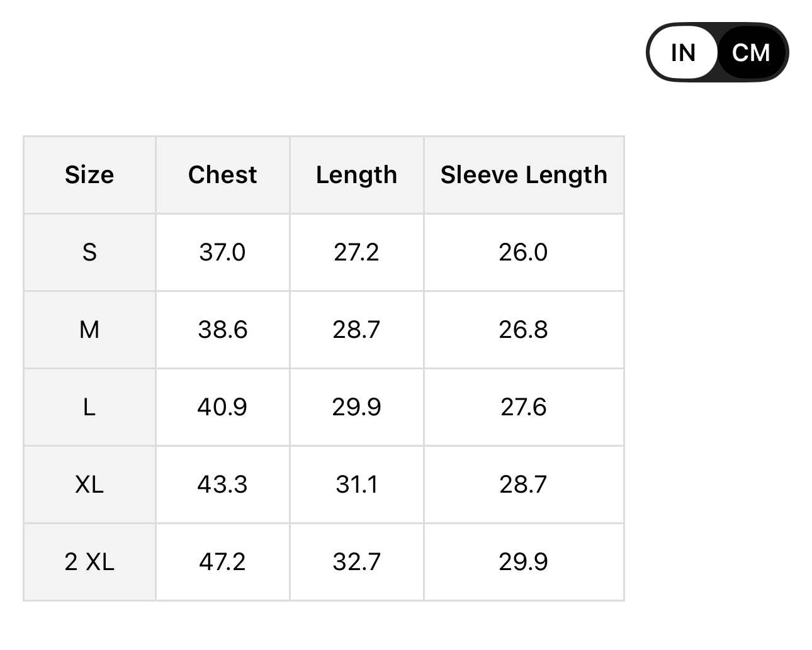Switch units to IN on the toggle
The height and width of the screenshot is (650, 812).
(683, 53)
